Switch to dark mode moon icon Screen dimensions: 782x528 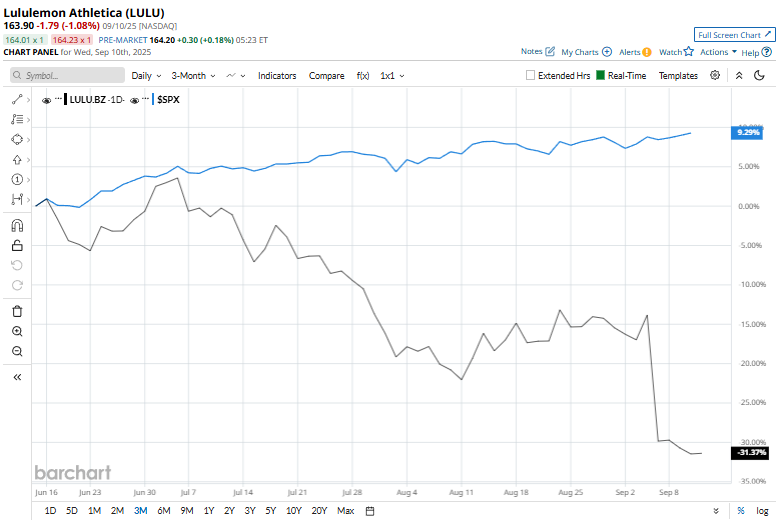pyautogui.click(x=759, y=75)
